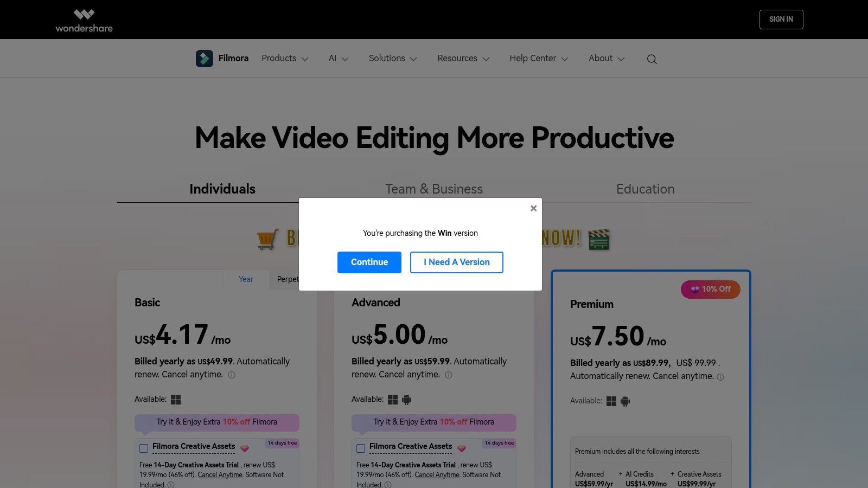Screen dimensions: 868x488
Task: Click the Basic plan title
Action: point(148,303)
